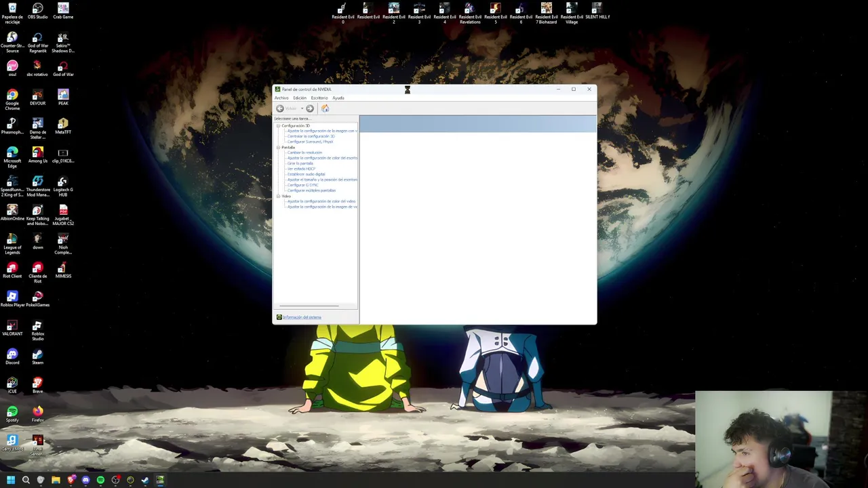This screenshot has width=868, height=488.
Task: Select Ver estado HDCP
Action: pos(302,169)
